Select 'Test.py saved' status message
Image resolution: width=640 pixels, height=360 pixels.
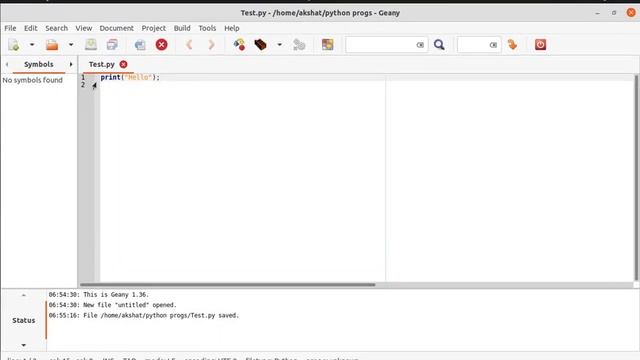pyautogui.click(x=144, y=316)
